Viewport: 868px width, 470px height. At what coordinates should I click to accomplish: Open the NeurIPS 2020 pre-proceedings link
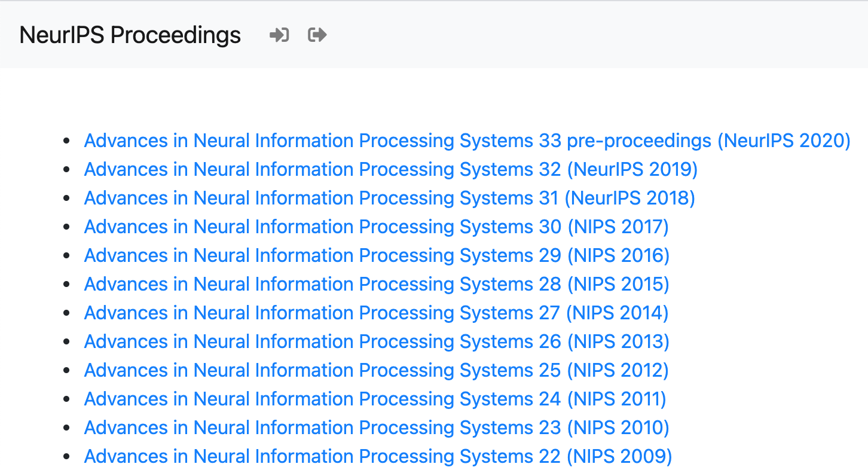pyautogui.click(x=466, y=141)
